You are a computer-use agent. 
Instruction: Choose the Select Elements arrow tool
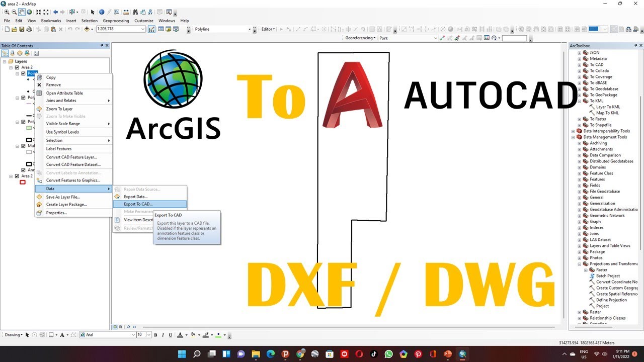pyautogui.click(x=93, y=12)
